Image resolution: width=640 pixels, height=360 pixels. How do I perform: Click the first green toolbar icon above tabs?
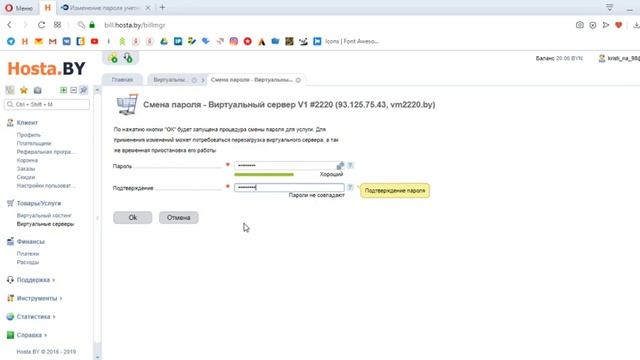tap(113, 58)
